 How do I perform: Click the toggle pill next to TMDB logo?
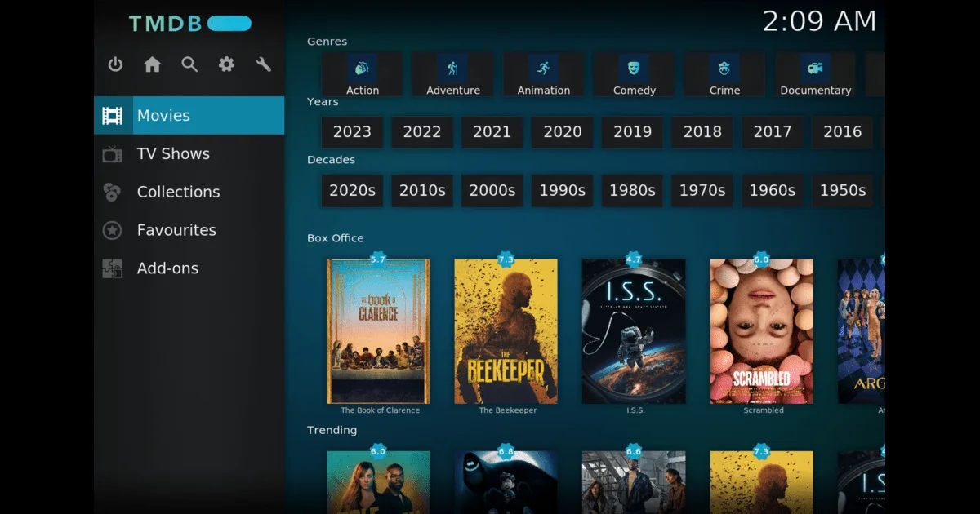tap(228, 24)
